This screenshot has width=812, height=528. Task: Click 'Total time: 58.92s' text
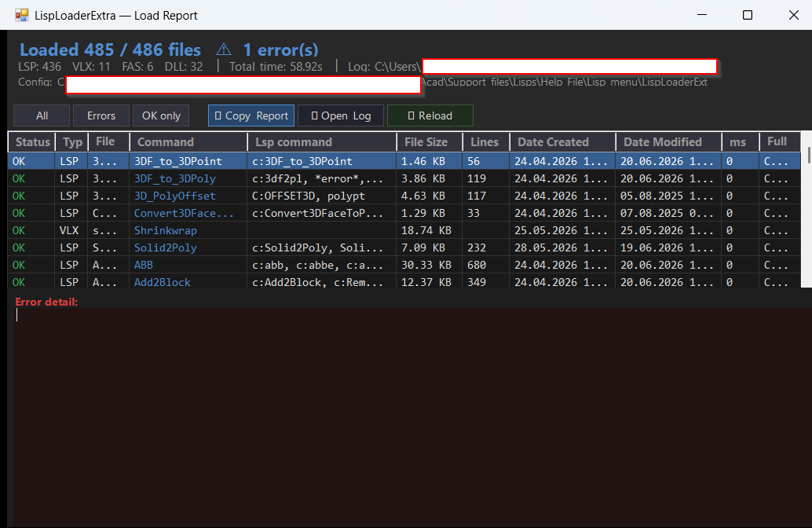[x=276, y=67]
